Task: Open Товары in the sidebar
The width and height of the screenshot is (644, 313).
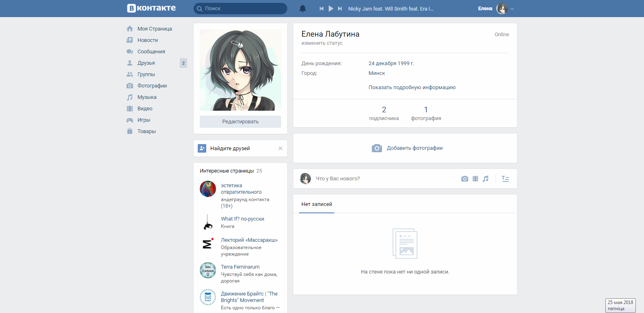Action: pyautogui.click(x=146, y=131)
